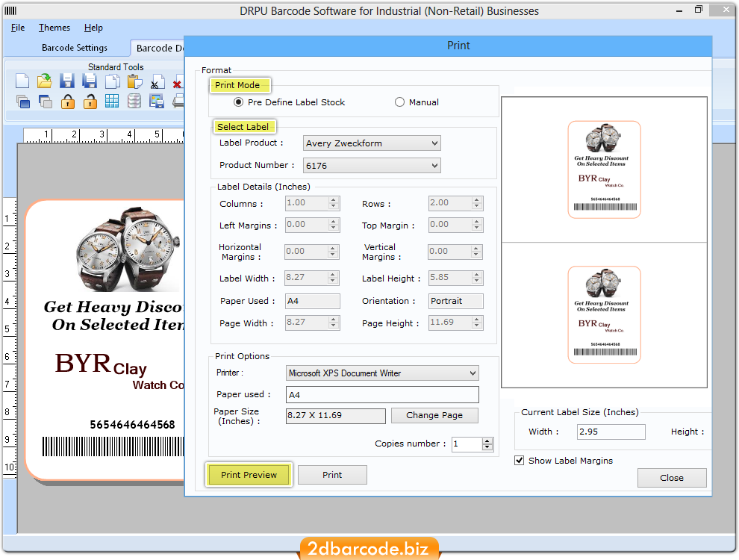Uncheck Show Label Margins
The width and height of the screenshot is (739, 560).
coord(520,461)
